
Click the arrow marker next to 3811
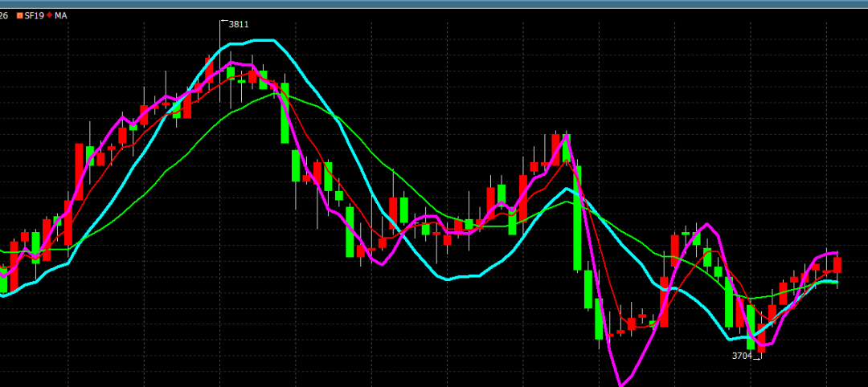point(223,21)
